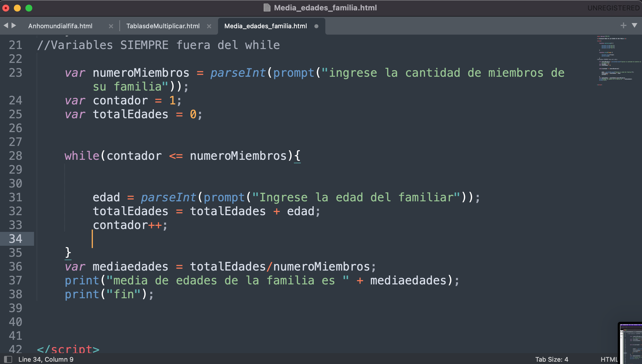Click line number 23 in the gutter
The height and width of the screenshot is (364, 642).
coord(16,73)
